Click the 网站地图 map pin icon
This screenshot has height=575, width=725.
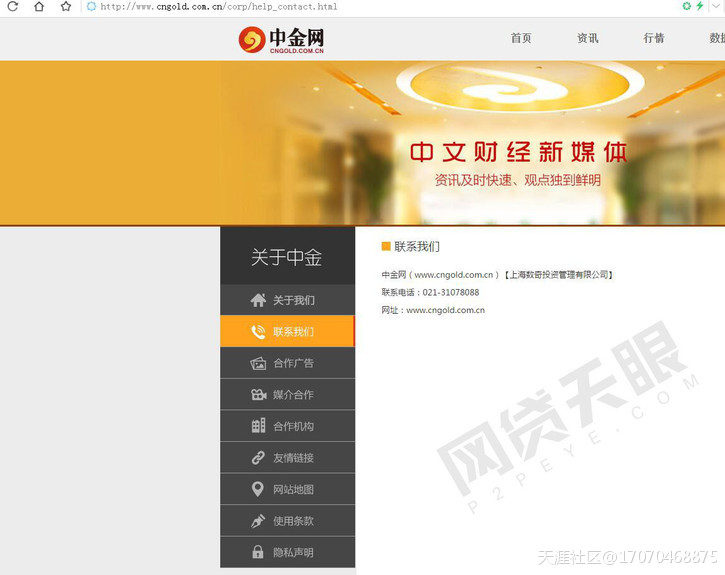tap(258, 489)
